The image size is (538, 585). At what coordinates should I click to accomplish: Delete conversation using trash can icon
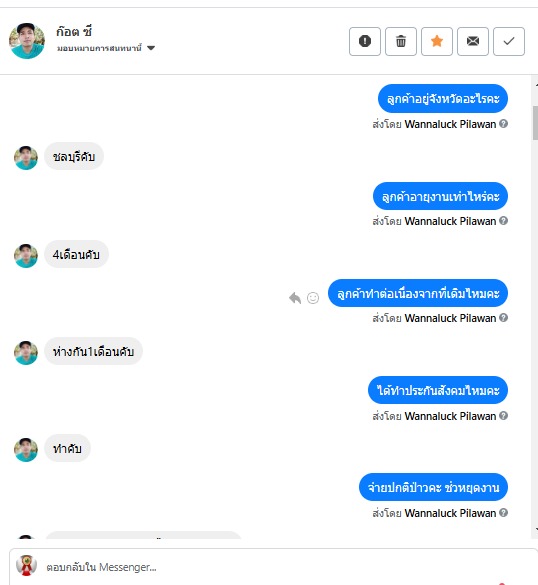tap(401, 41)
